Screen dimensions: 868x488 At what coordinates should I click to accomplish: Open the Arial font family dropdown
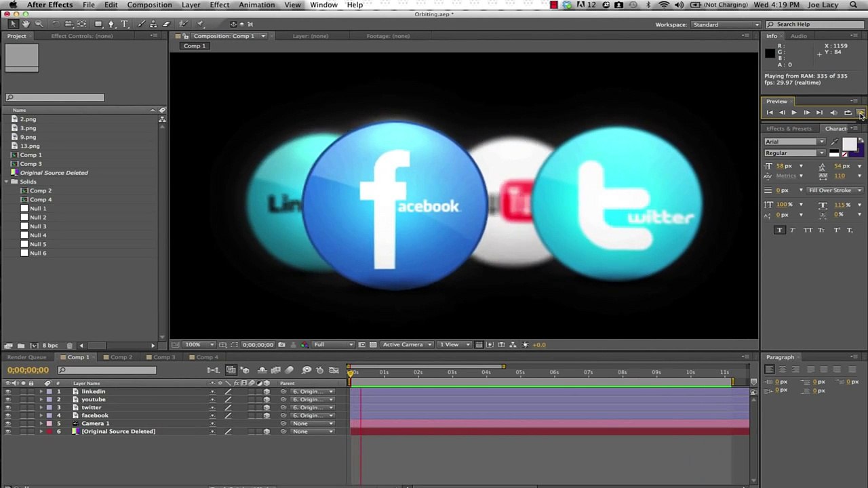(795, 142)
